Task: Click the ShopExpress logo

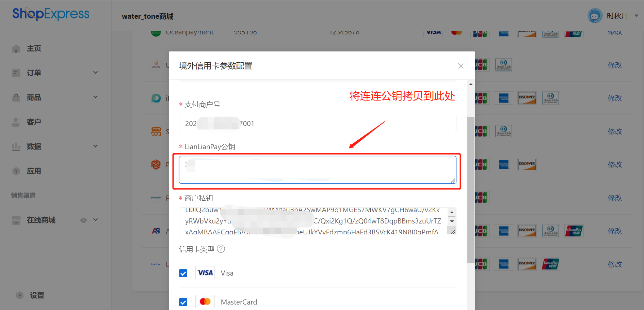Action: click(51, 14)
